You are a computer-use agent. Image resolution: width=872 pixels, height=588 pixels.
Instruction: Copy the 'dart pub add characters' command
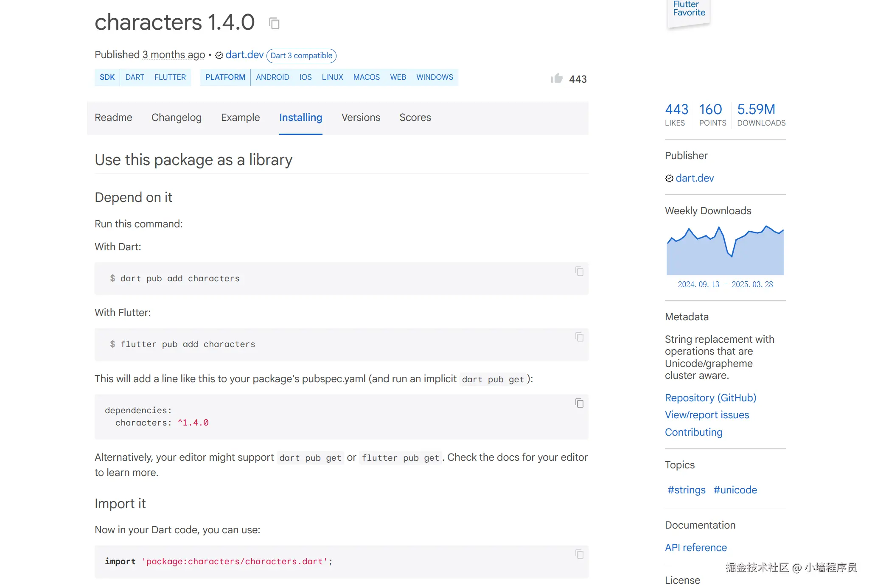click(579, 271)
